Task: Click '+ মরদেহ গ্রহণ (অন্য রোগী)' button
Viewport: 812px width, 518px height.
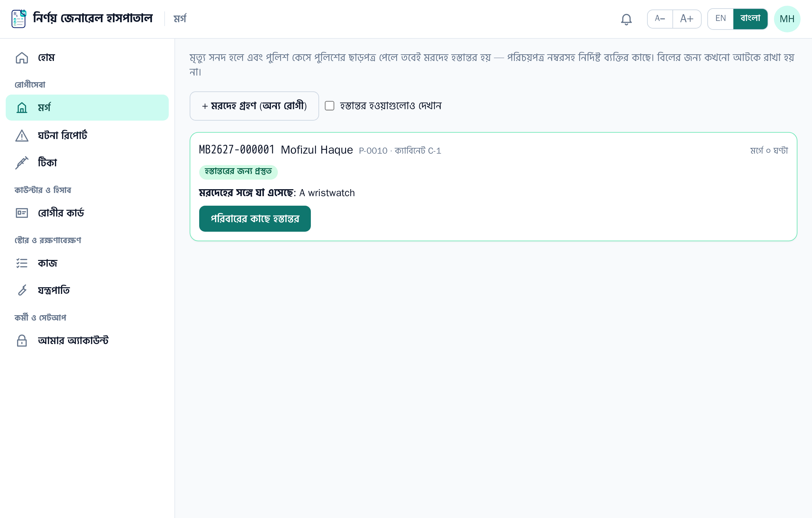Action: pyautogui.click(x=254, y=106)
